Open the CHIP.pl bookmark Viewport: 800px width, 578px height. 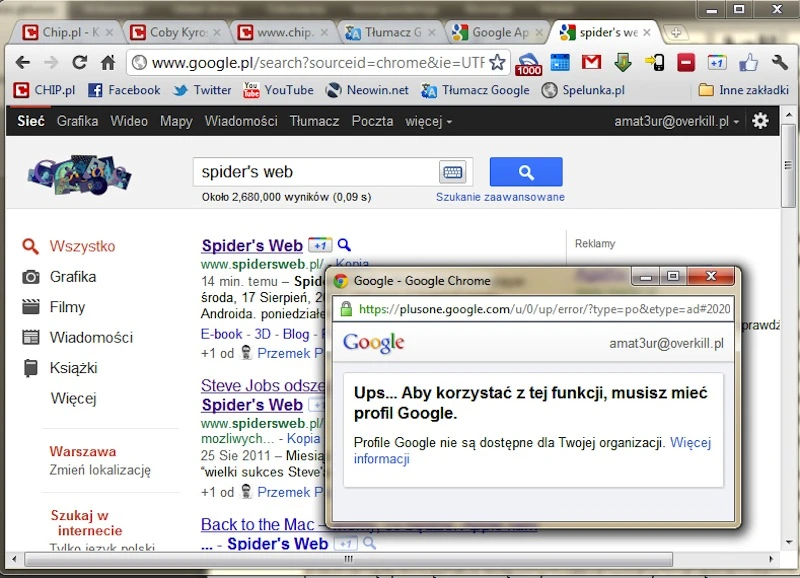44,90
